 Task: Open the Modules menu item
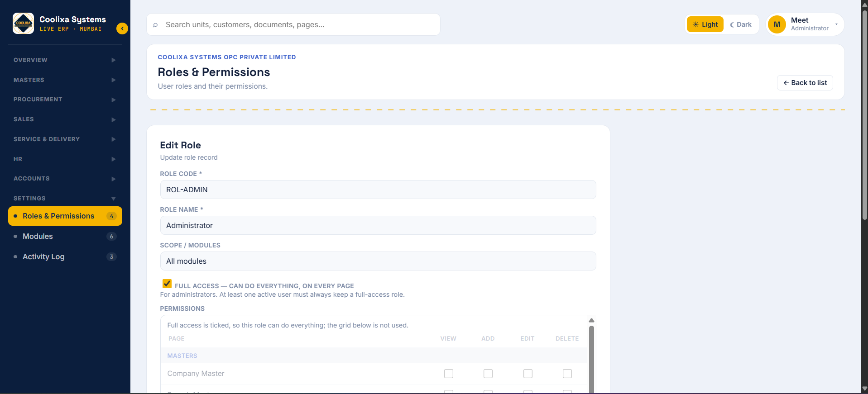65,237
